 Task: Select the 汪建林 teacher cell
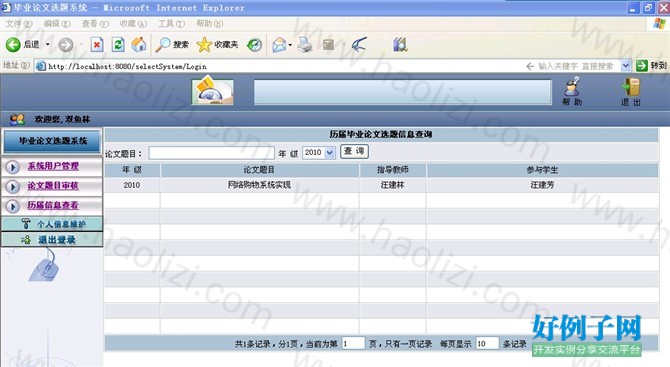392,185
